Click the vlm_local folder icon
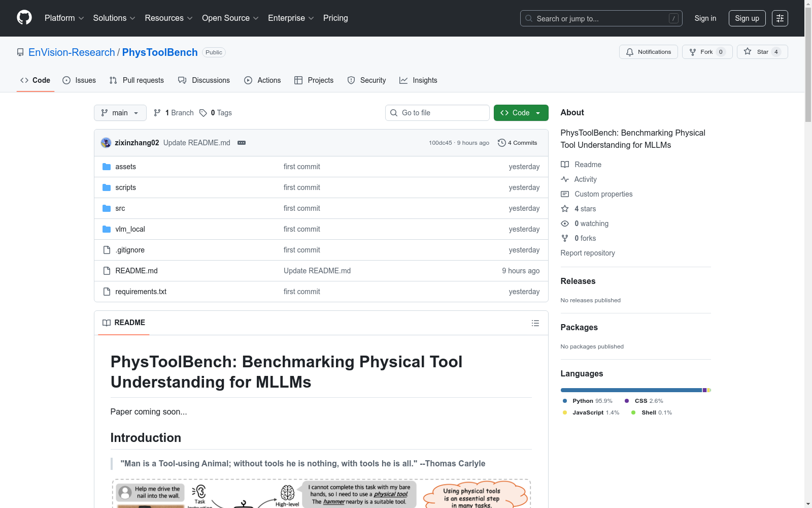The image size is (812, 508). click(x=107, y=229)
